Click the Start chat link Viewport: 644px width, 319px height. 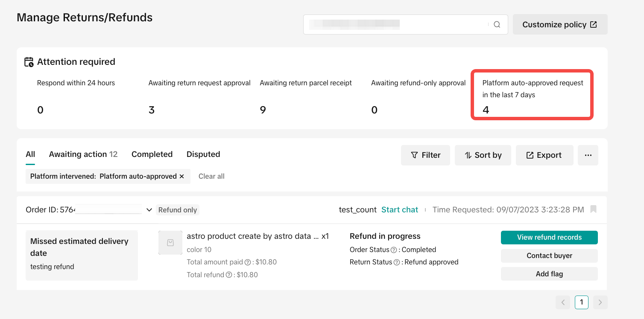pyautogui.click(x=400, y=210)
